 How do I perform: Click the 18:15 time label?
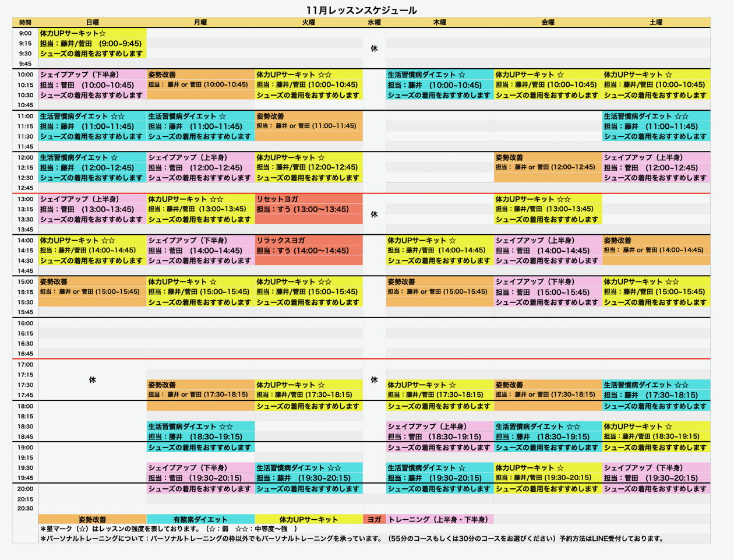pyautogui.click(x=25, y=417)
